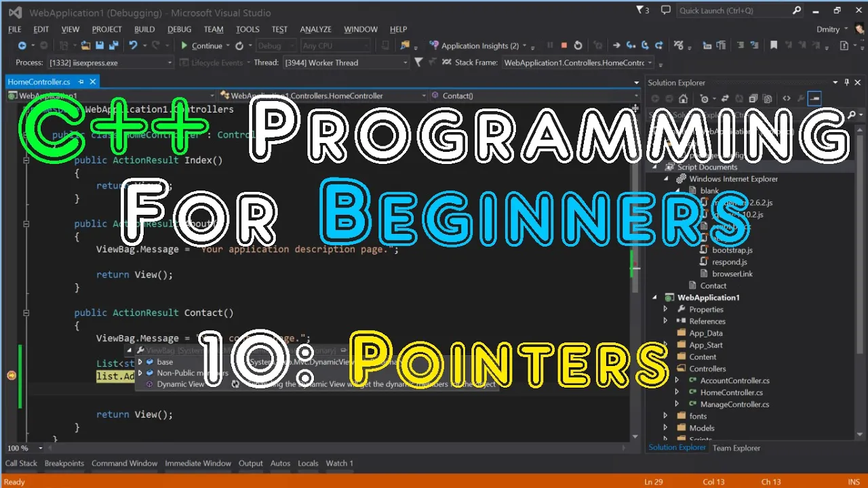Select AccountController.cs in Solution Explorer
Image resolution: width=868 pixels, height=488 pixels.
(734, 380)
